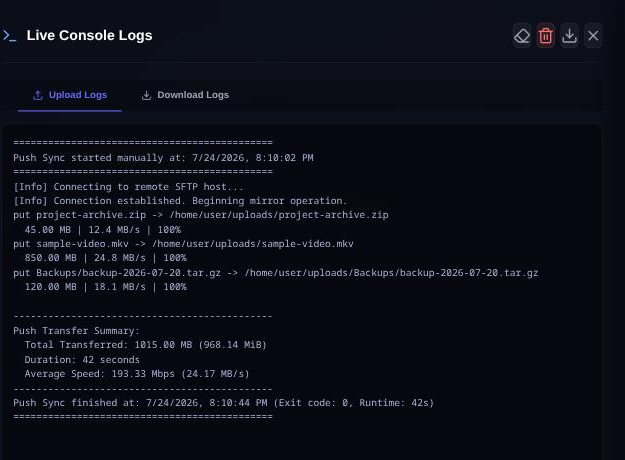Click the 'put sample-video.mkv' log line

[183, 244]
